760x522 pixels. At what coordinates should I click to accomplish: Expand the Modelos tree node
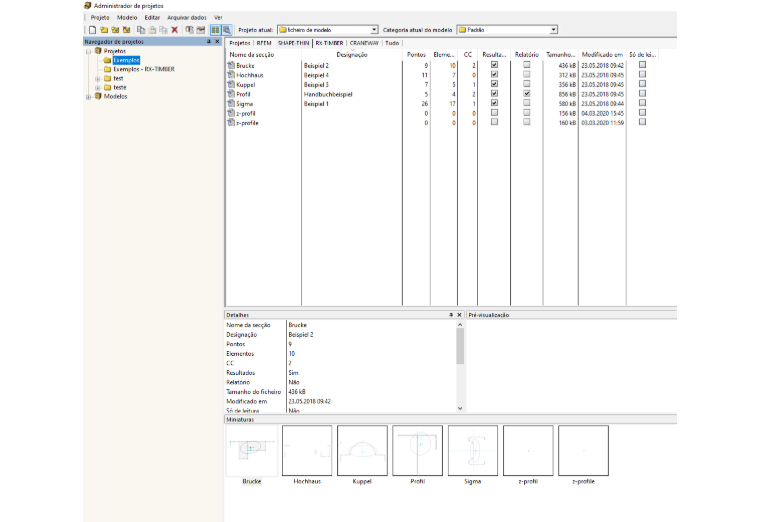89,97
